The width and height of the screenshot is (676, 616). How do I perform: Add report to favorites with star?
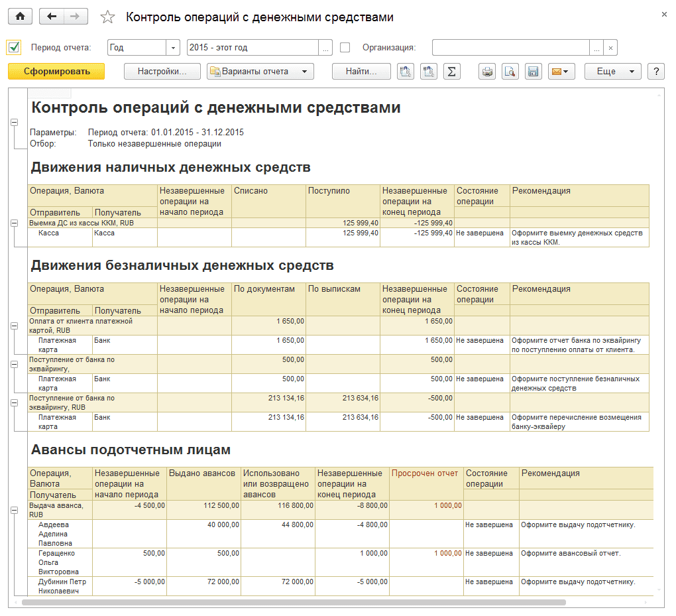(x=107, y=18)
